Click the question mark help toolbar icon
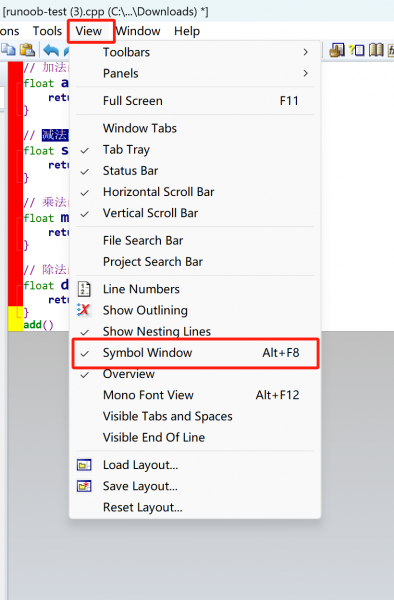This screenshot has width=394, height=600. tap(357, 50)
